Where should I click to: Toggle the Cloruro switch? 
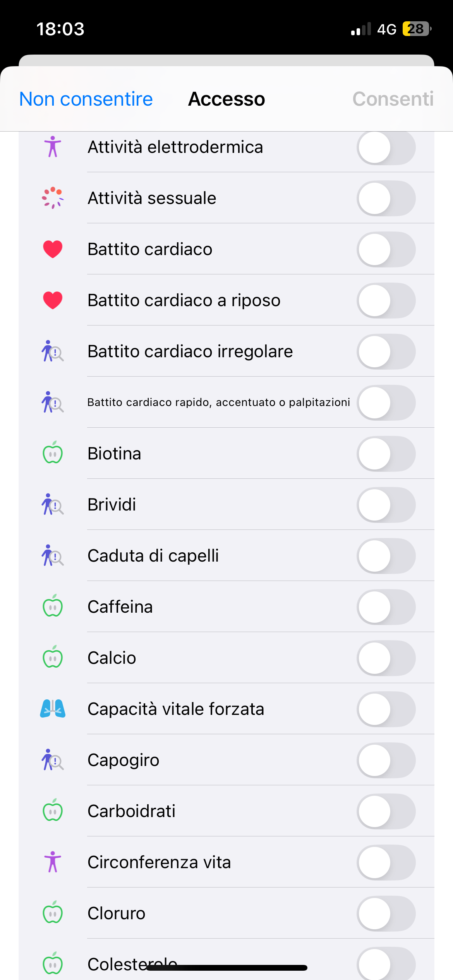click(x=386, y=913)
